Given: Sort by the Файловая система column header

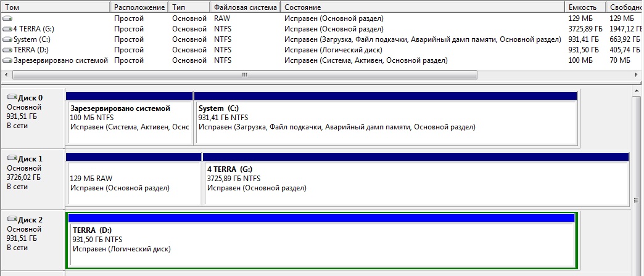Looking at the screenshot, I should pyautogui.click(x=246, y=7).
